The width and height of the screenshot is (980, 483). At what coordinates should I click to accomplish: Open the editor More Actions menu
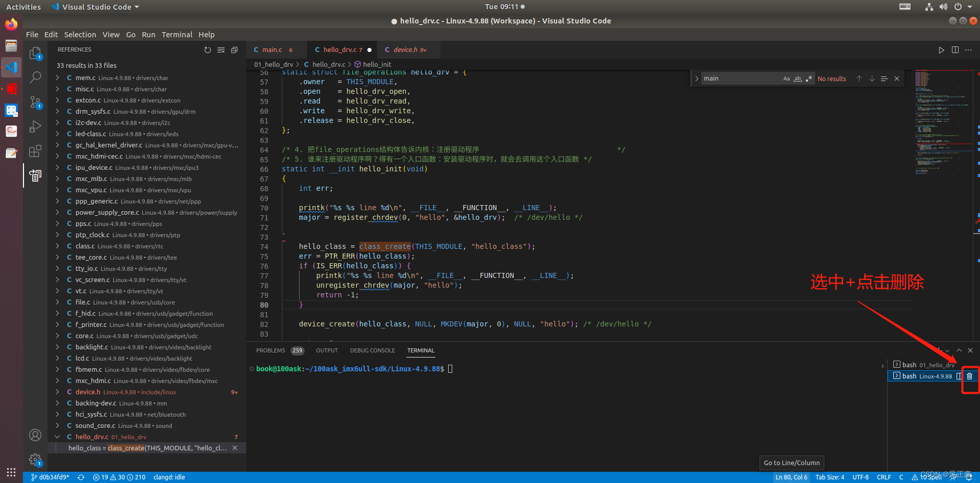pos(968,50)
